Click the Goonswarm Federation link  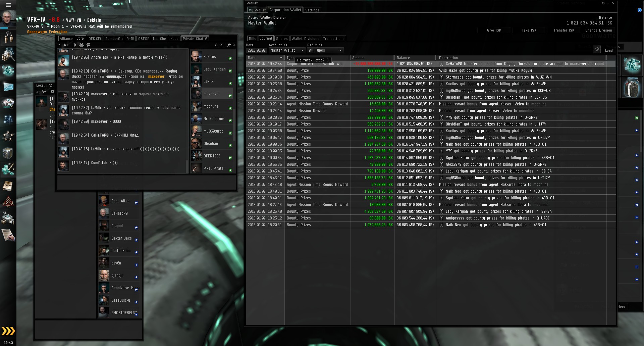point(47,32)
